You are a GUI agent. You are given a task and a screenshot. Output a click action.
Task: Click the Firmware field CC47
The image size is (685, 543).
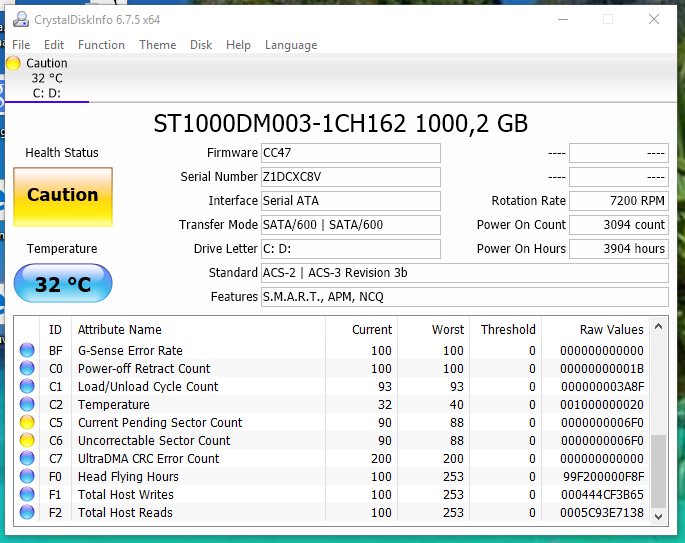pyautogui.click(x=351, y=153)
